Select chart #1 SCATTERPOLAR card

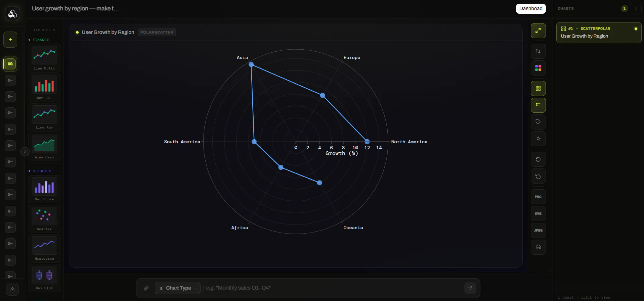(599, 33)
